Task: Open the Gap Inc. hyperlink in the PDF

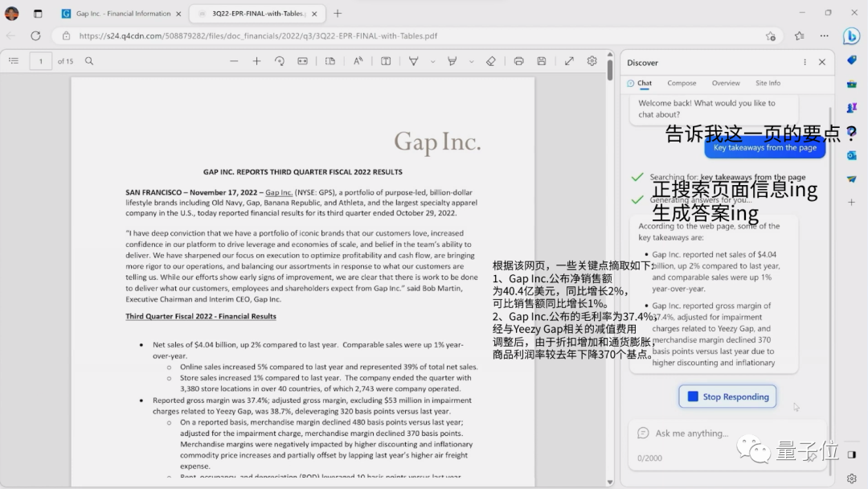Action: (278, 193)
